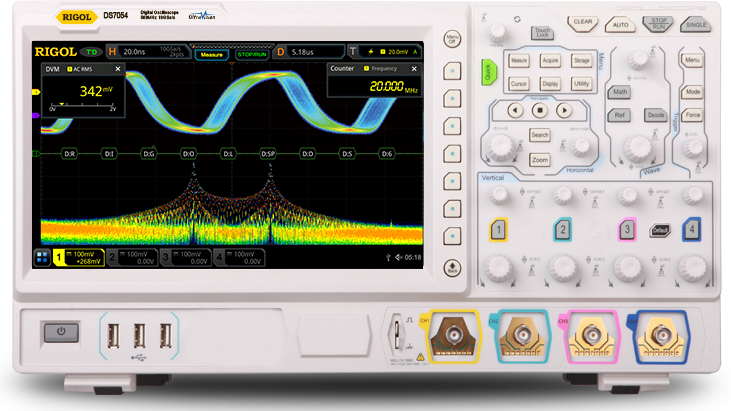Click the cyan CH2 BNC input connector
The height and width of the screenshot is (411, 731).
point(522,335)
